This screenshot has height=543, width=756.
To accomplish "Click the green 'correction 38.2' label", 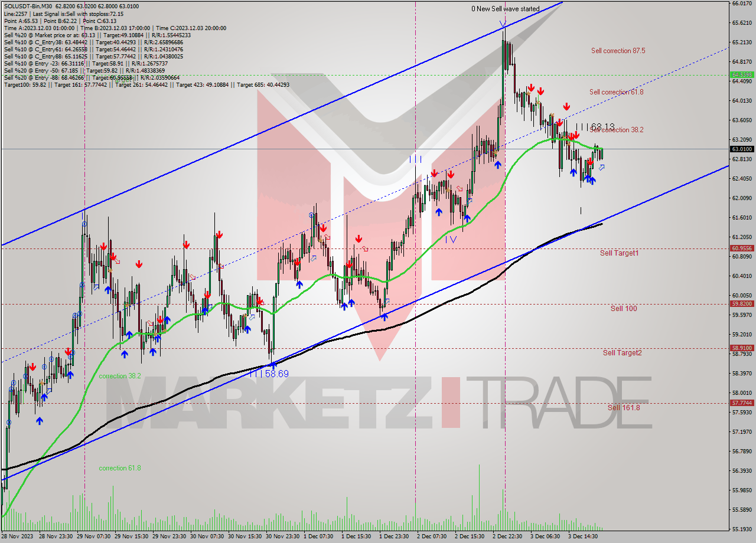I will coord(120,376).
